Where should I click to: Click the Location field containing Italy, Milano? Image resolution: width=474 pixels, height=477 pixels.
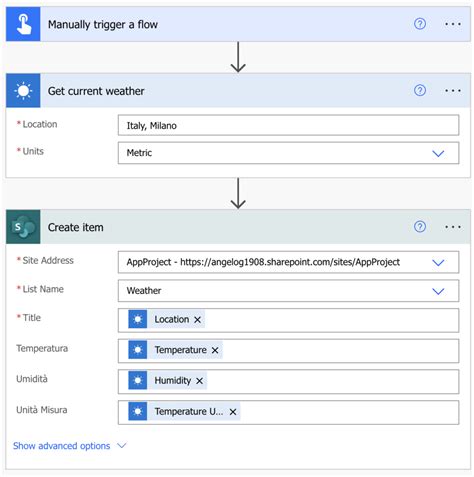pos(288,125)
